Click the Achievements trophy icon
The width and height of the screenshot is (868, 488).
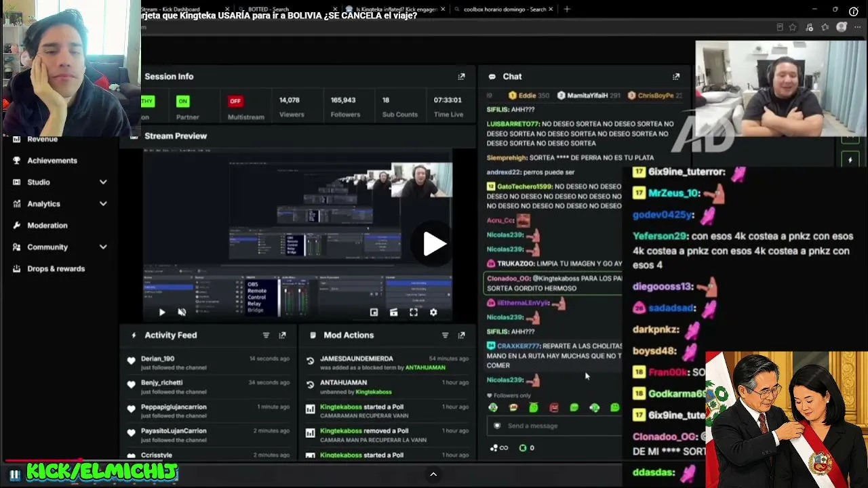click(17, 161)
